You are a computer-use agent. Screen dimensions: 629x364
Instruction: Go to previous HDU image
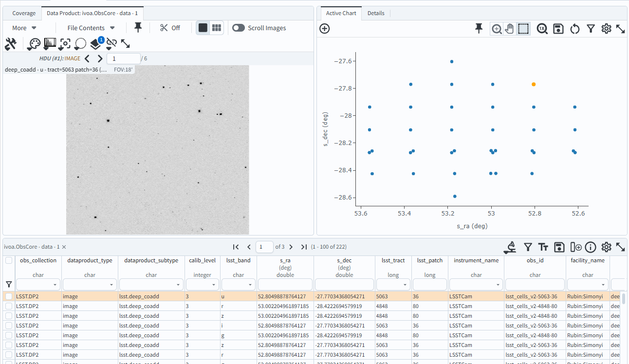87,58
